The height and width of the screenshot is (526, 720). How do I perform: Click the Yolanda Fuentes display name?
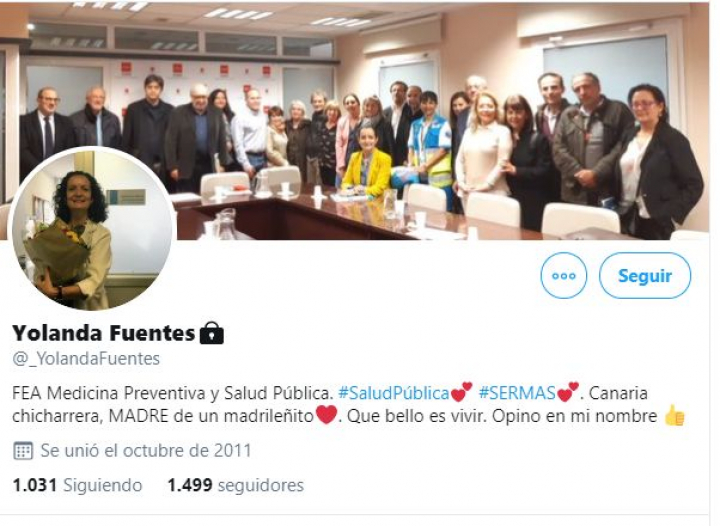[x=104, y=333]
